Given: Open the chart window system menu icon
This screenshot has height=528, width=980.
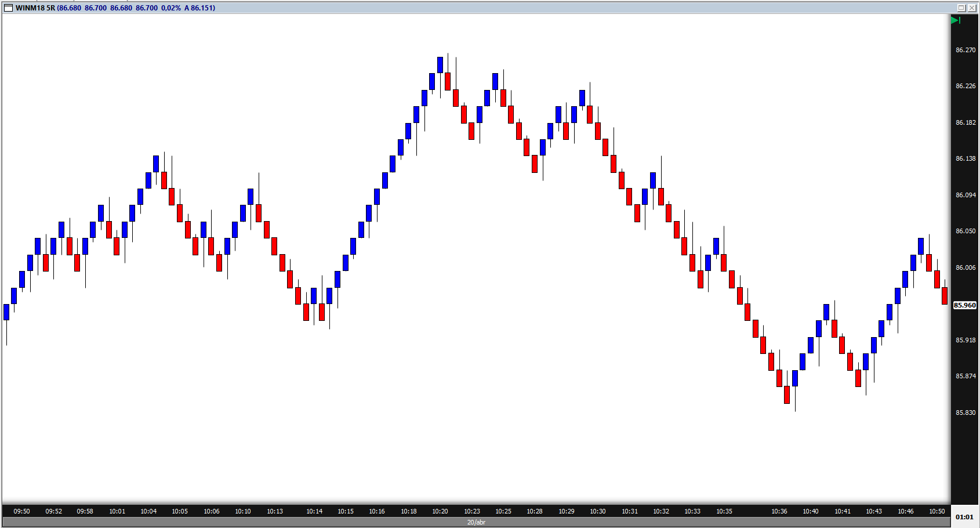Looking at the screenshot, I should pyautogui.click(x=8, y=8).
